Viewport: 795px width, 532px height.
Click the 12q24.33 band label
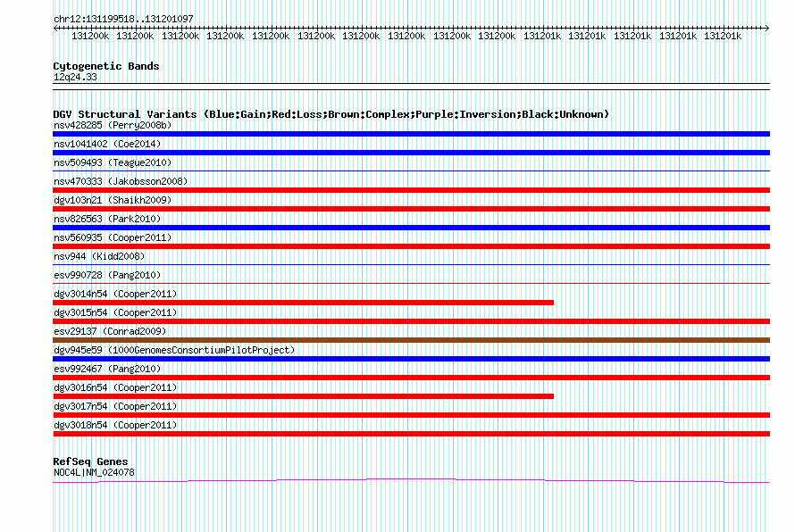75,77
